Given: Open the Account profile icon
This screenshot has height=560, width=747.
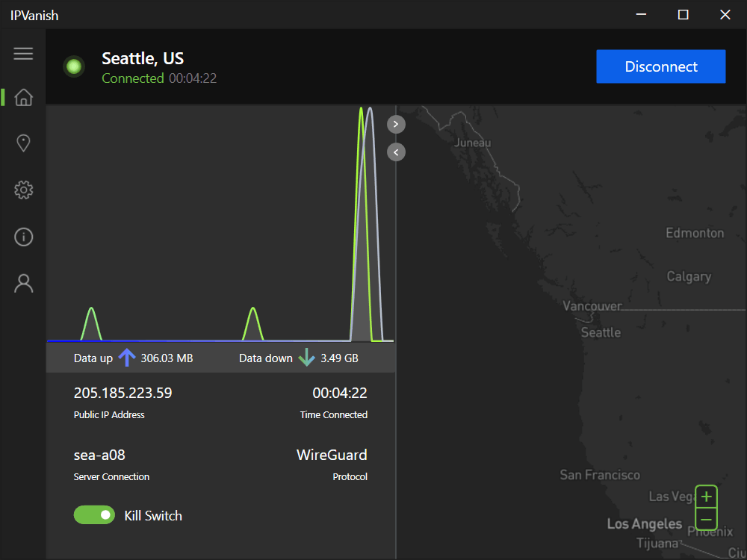Looking at the screenshot, I should [23, 283].
